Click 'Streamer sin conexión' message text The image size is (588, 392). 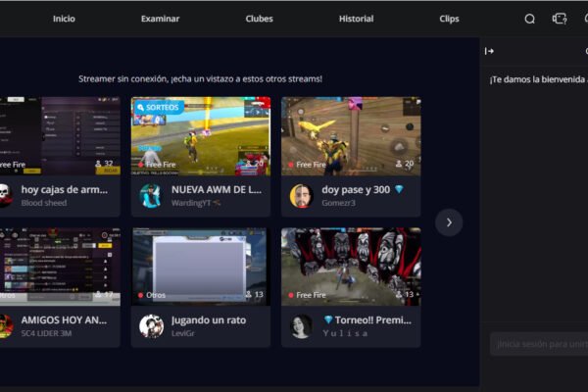point(200,79)
